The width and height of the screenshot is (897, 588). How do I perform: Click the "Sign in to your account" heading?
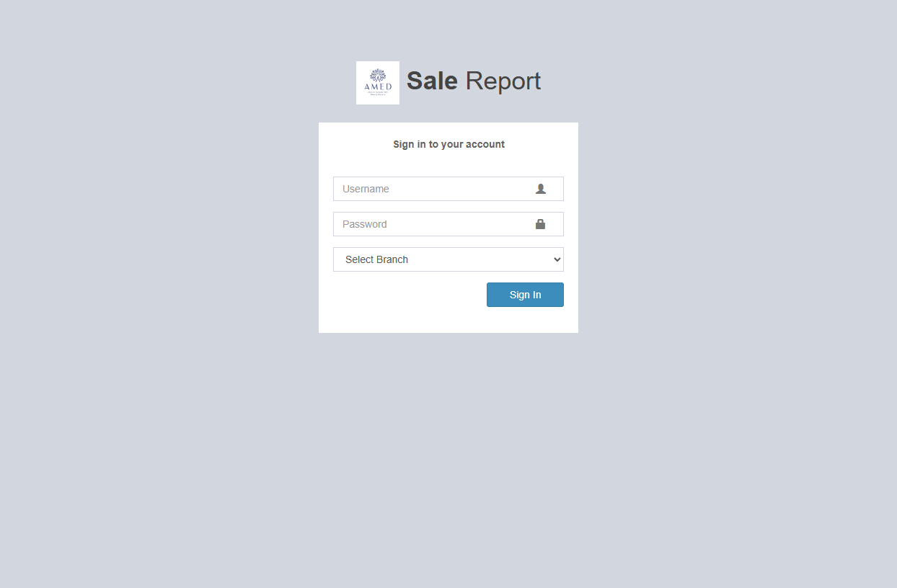click(x=448, y=144)
